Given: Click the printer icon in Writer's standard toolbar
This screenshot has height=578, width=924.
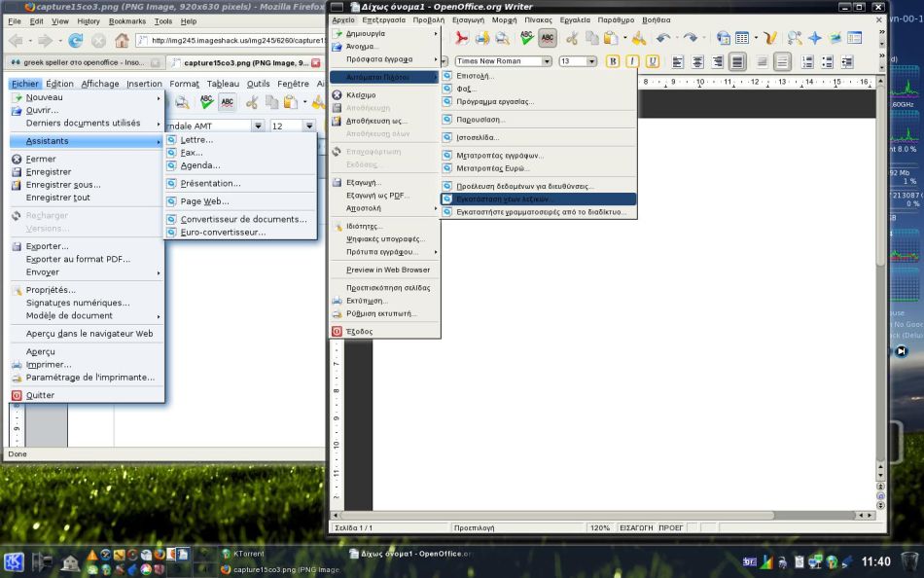Looking at the screenshot, I should 482,38.
